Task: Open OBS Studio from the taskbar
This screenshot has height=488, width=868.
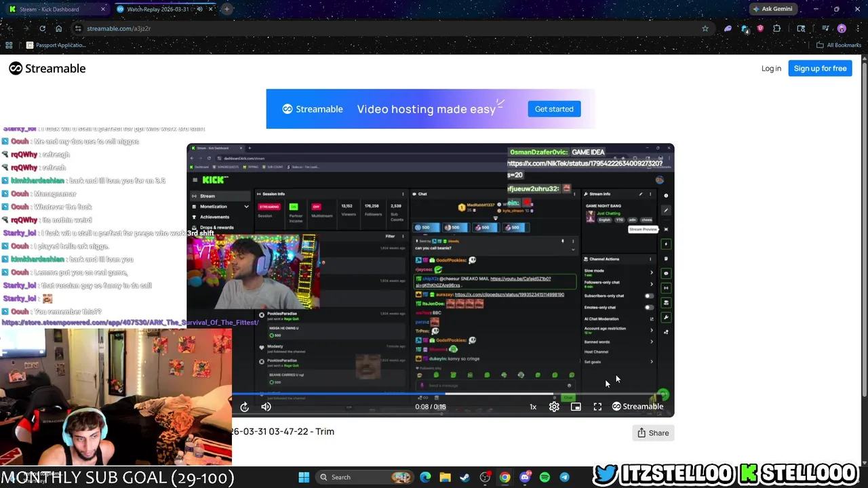Action: point(485,477)
